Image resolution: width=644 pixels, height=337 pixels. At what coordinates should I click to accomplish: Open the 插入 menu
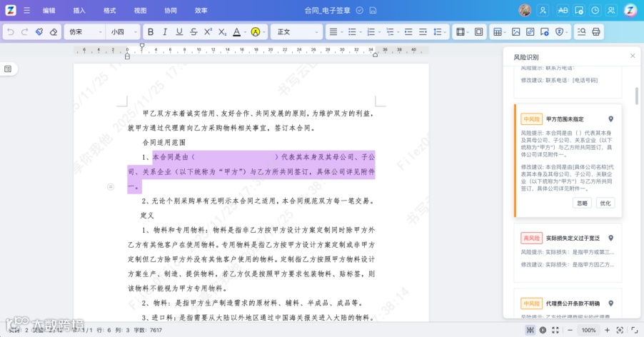(x=79, y=11)
